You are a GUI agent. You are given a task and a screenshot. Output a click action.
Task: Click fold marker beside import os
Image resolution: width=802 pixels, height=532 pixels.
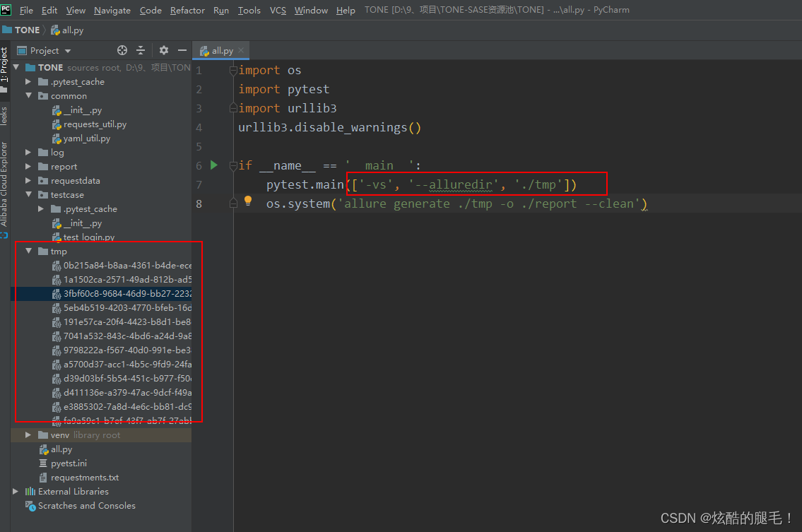click(x=233, y=70)
